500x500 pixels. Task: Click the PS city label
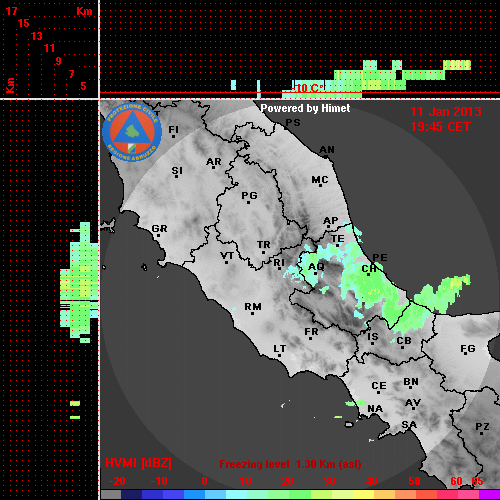click(x=293, y=123)
